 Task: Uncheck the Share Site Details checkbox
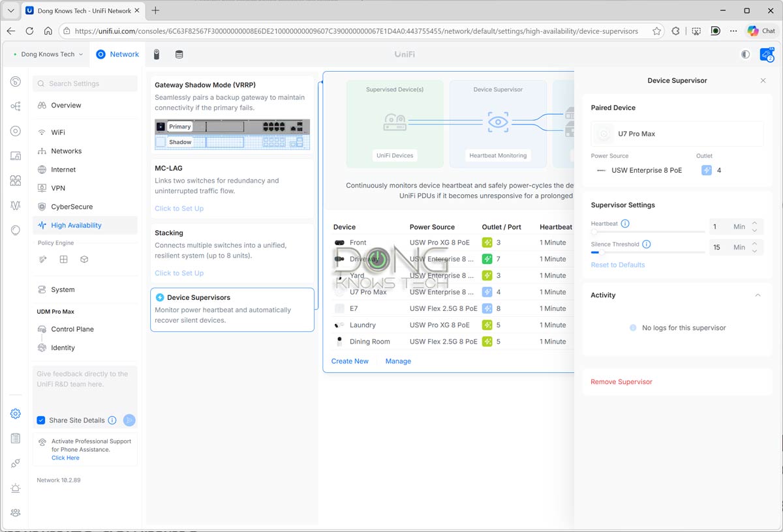coord(42,420)
